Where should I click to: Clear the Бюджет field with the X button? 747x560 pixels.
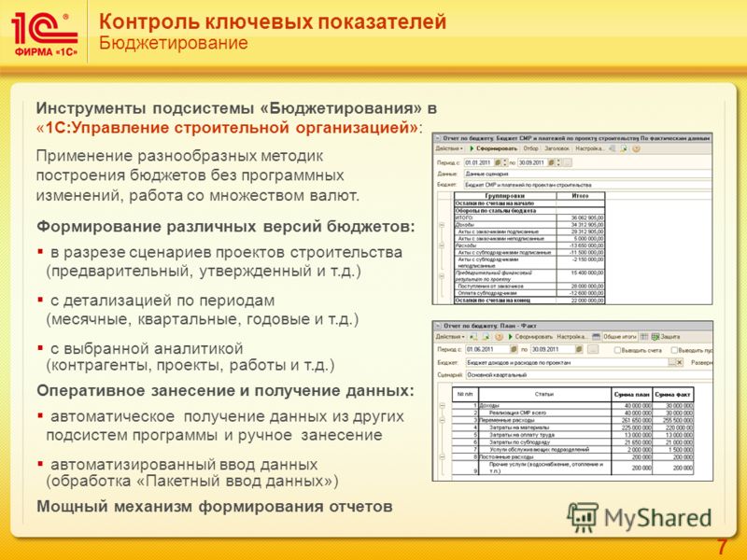[x=680, y=362]
